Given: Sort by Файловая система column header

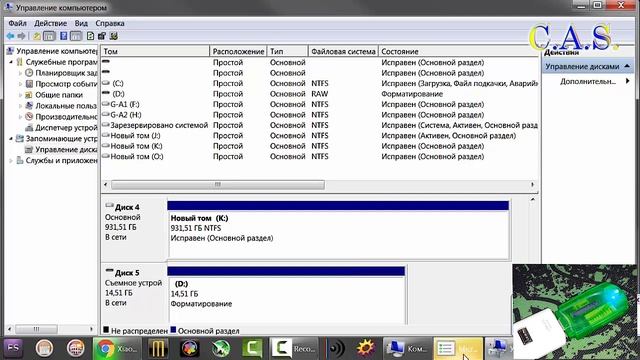Looking at the screenshot, I should pos(343,51).
